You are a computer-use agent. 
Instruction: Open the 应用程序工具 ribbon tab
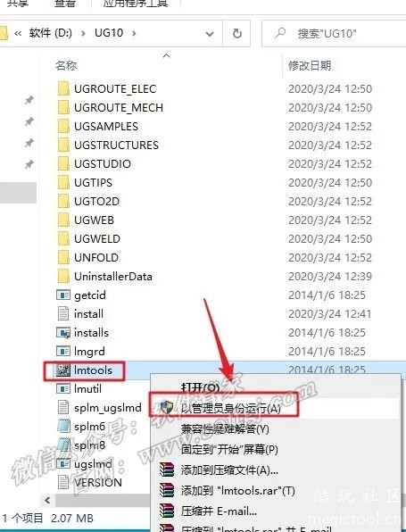point(136,4)
